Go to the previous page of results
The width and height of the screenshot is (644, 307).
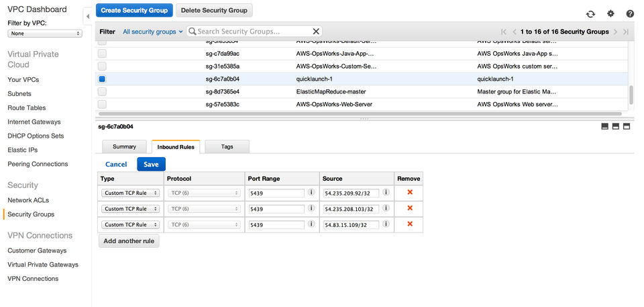point(515,32)
